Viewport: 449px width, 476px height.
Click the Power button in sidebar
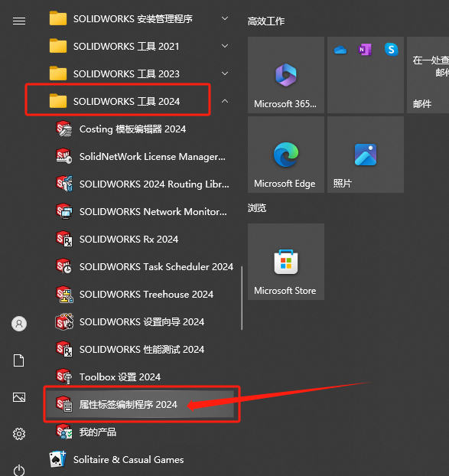coord(19,470)
